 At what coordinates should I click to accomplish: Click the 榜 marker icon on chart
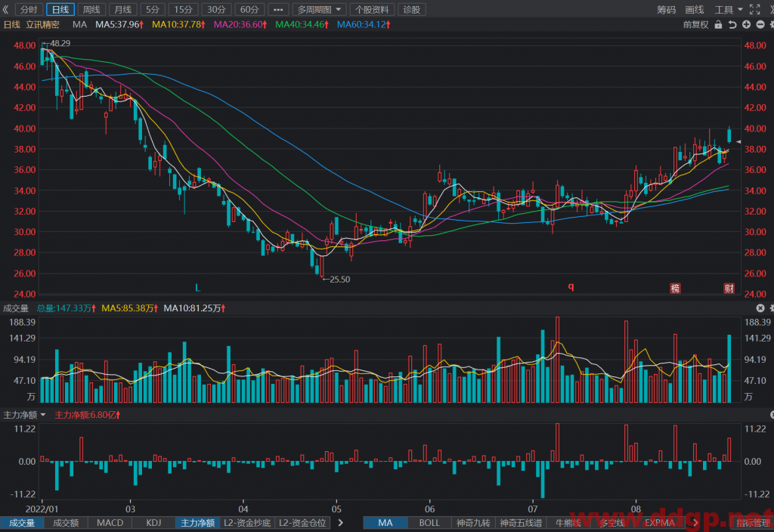coord(675,288)
